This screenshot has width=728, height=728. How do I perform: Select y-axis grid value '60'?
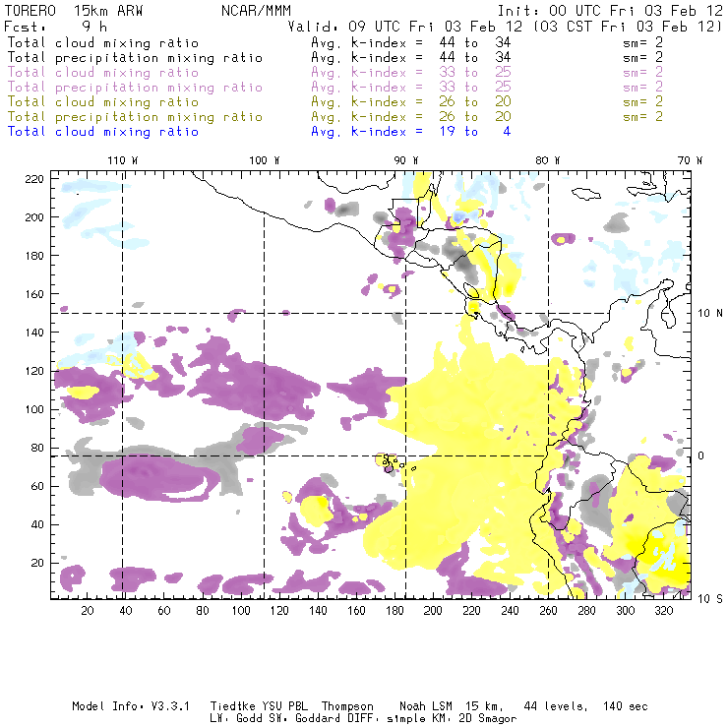pos(37,486)
